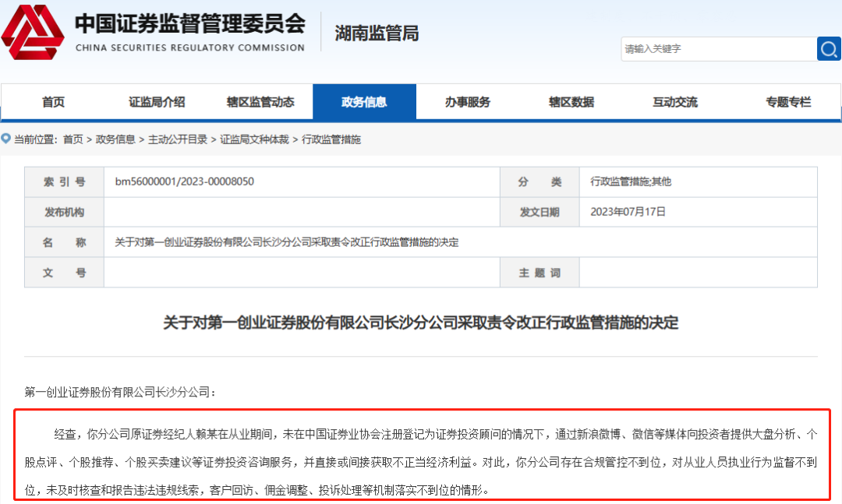Screen dimensions: 842x504
Task: Click the 发布机构 label cell
Action: click(65, 212)
